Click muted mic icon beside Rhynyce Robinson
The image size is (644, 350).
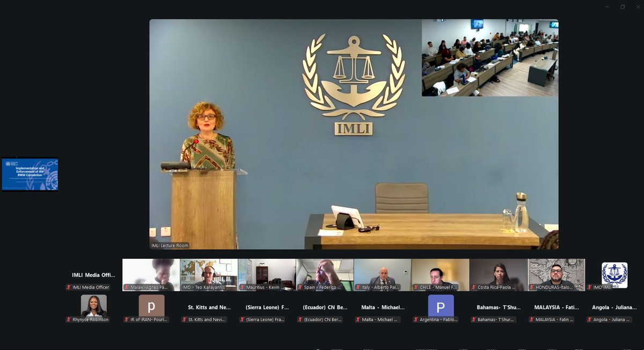point(69,319)
